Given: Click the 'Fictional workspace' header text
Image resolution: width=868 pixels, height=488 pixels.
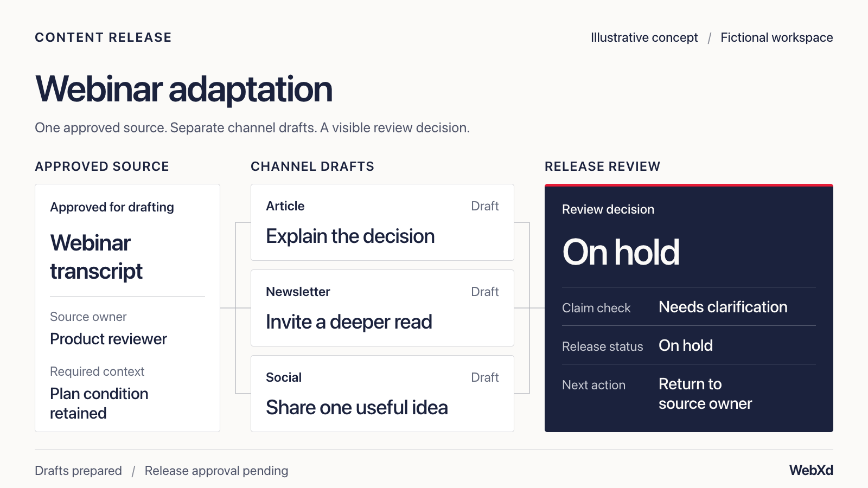Looking at the screenshot, I should click(x=777, y=37).
